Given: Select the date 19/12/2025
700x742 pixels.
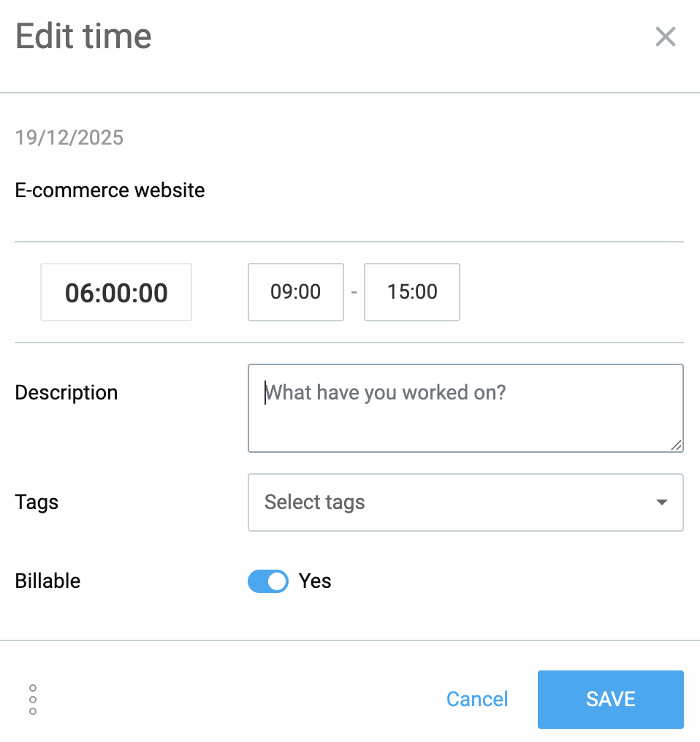Looking at the screenshot, I should [69, 137].
